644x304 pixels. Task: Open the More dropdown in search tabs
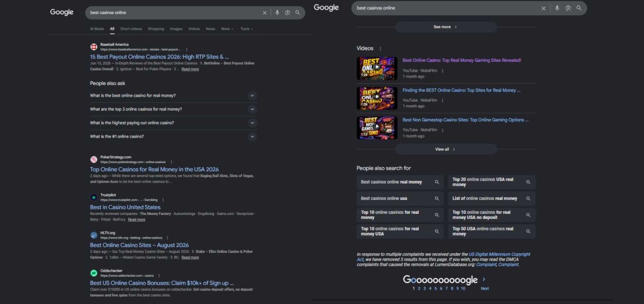pos(227,29)
